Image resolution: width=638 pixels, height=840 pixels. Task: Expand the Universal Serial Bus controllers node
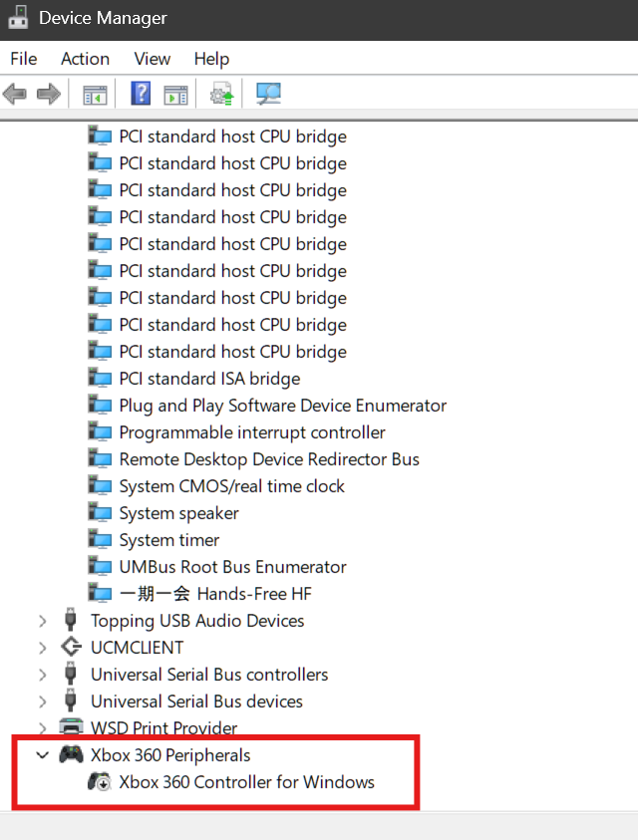42,675
